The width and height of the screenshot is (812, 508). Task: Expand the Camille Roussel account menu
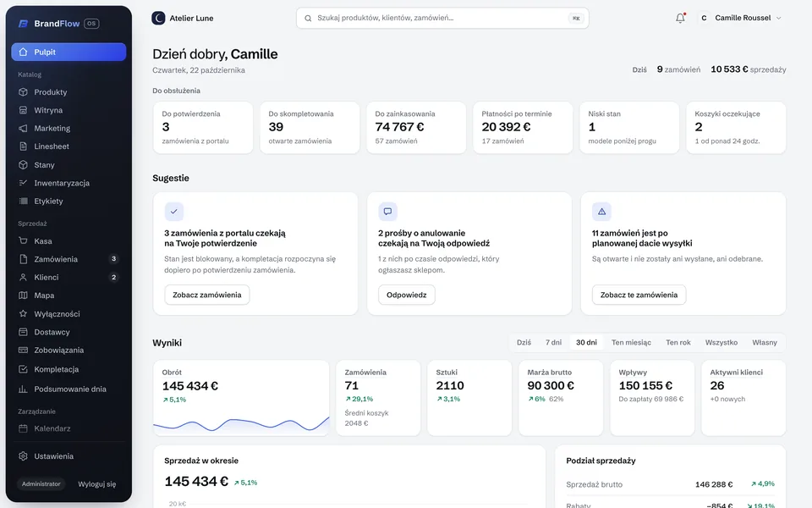739,18
